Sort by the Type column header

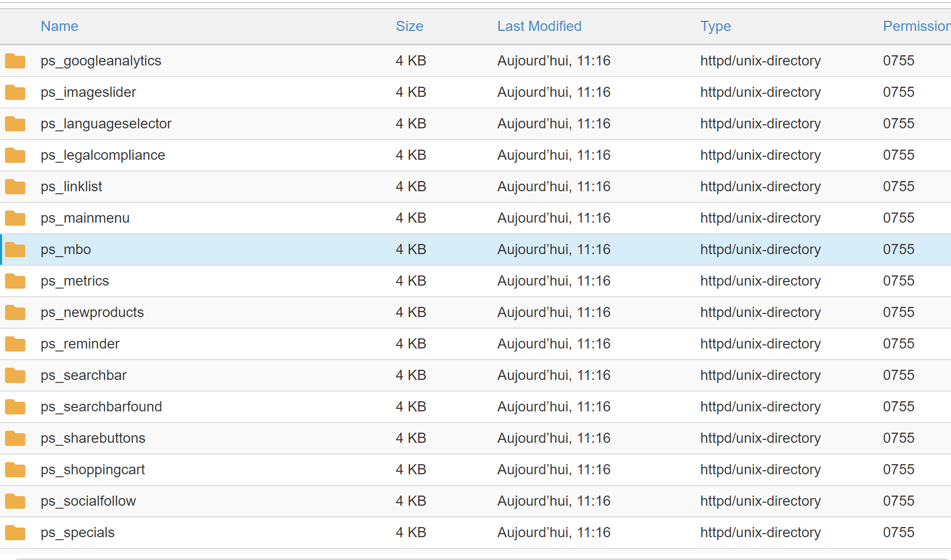click(x=716, y=26)
